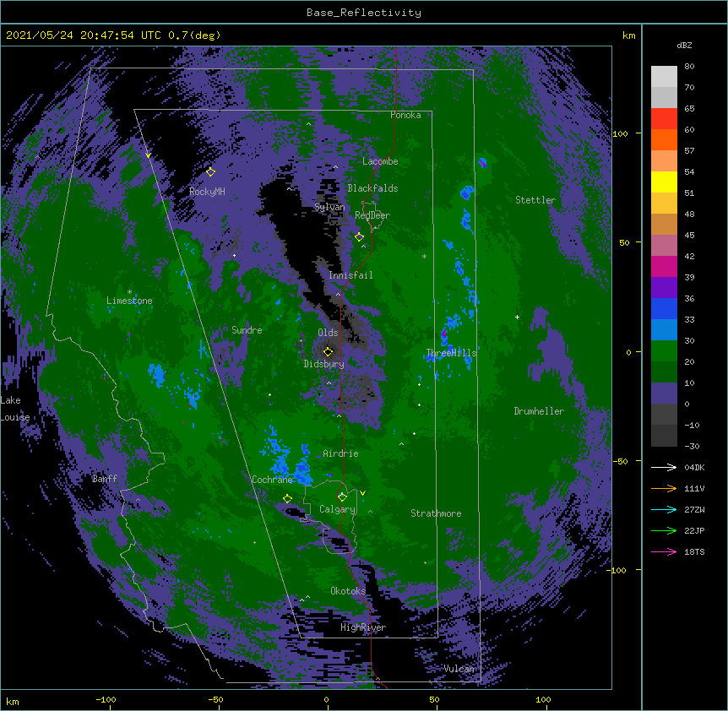Click the RockyMH label

coord(207,192)
